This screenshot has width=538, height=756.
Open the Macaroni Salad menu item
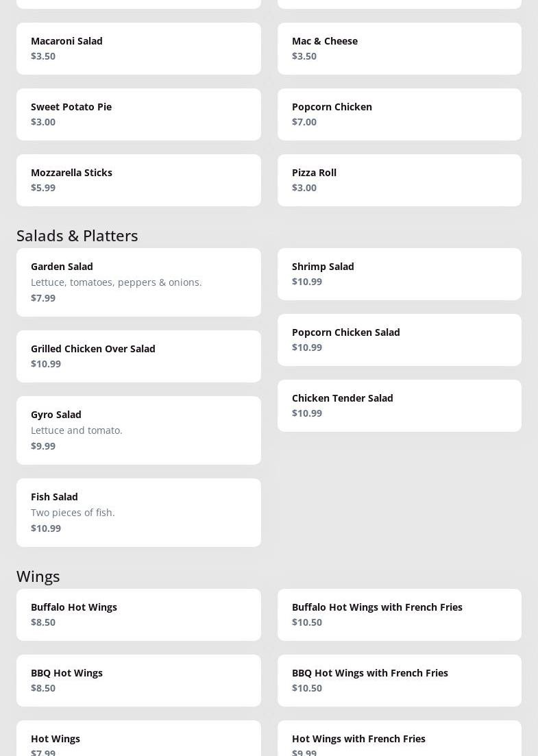coord(138,49)
